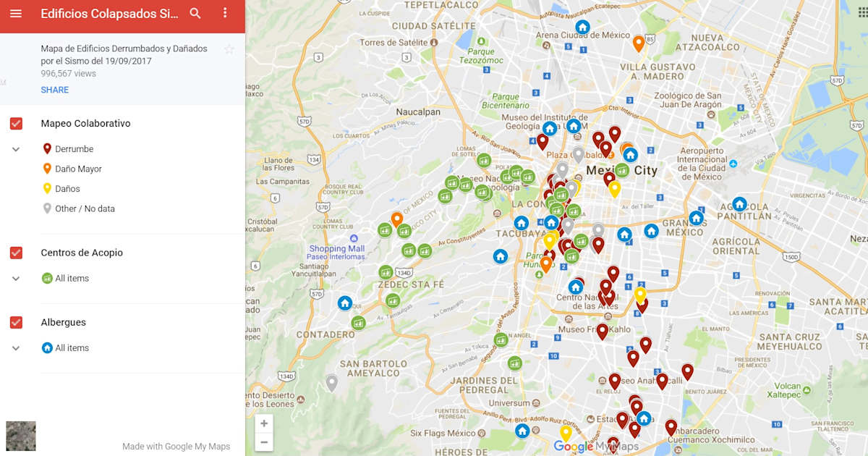
Task: Open the red marker above Benito Juárez label
Action: pyautogui.click(x=687, y=372)
